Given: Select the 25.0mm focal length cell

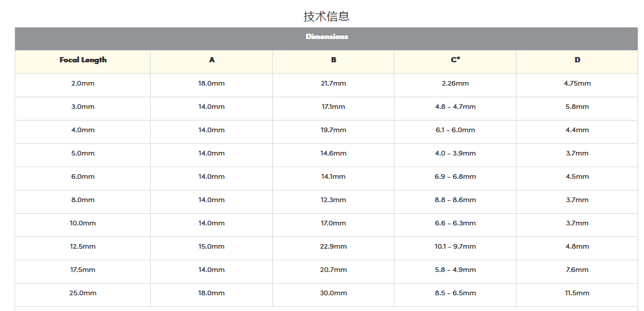Looking at the screenshot, I should [83, 293].
